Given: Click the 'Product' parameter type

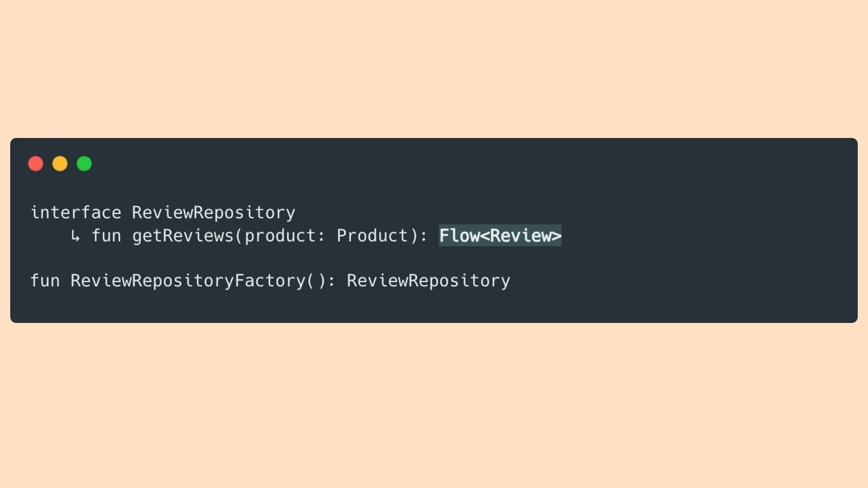Looking at the screenshot, I should pos(371,236).
